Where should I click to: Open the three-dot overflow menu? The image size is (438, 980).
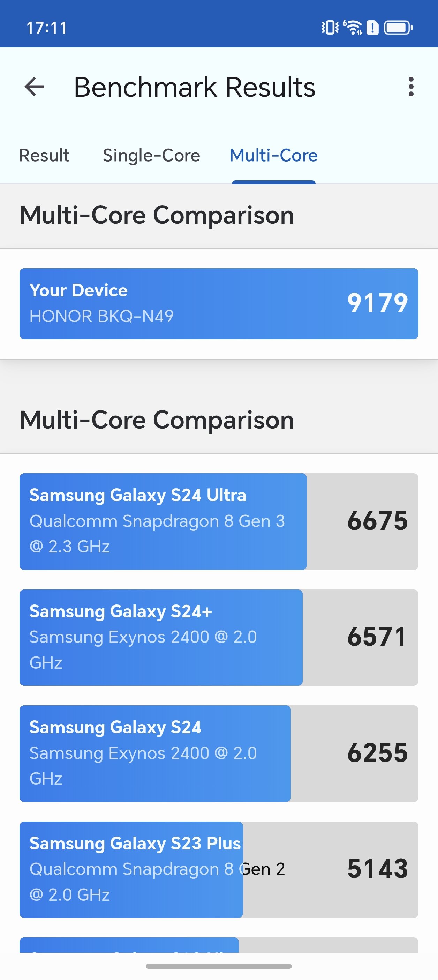[x=411, y=87]
